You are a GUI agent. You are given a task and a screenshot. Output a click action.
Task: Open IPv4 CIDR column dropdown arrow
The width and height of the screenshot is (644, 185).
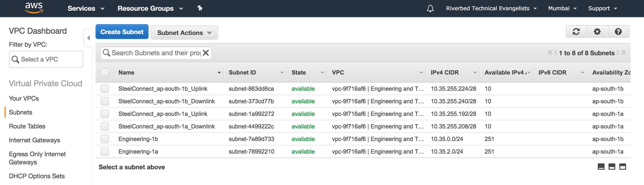pos(475,73)
